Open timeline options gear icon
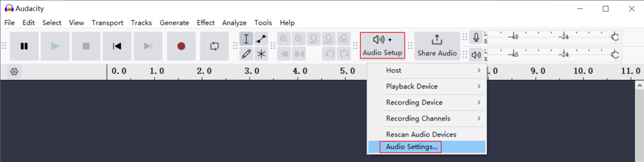 (14, 72)
